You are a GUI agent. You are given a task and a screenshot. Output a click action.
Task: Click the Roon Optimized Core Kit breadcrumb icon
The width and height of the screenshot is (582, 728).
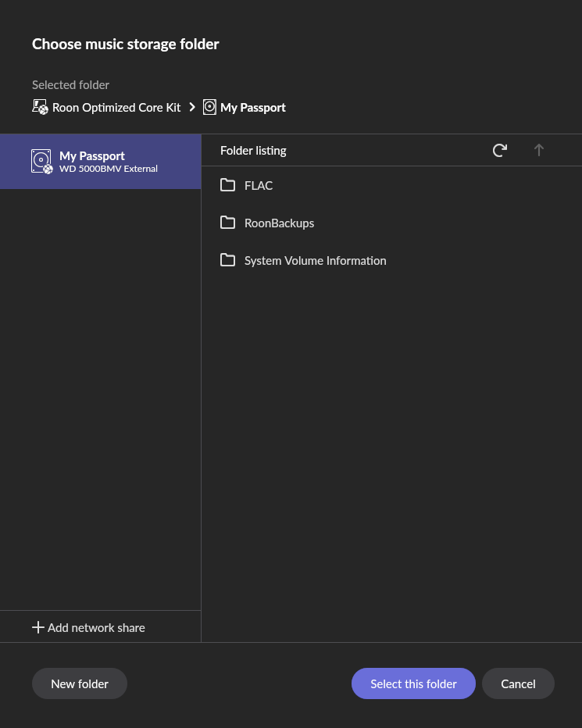[40, 107]
